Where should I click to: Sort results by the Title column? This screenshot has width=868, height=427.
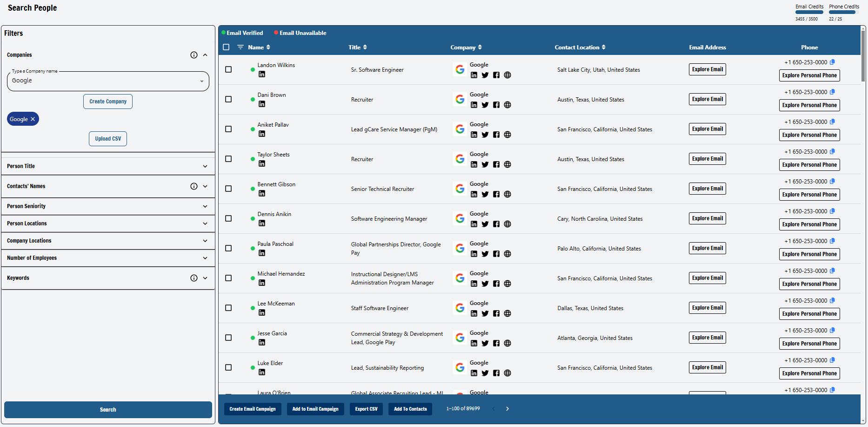365,47
